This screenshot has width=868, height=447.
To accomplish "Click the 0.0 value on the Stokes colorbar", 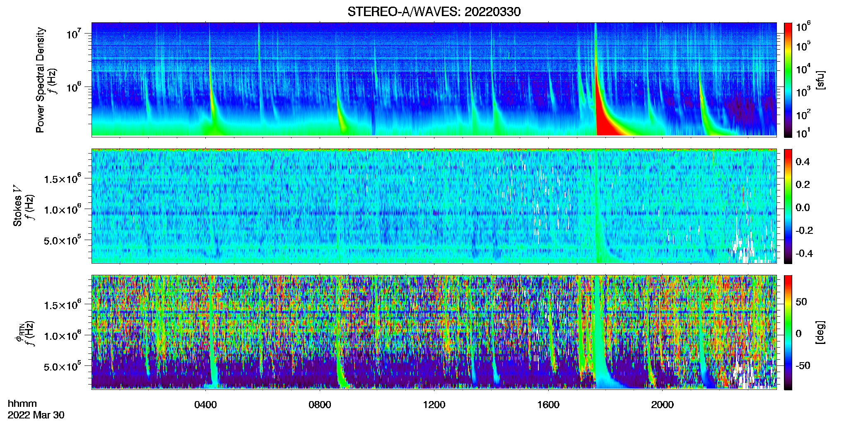I will coord(803,207).
